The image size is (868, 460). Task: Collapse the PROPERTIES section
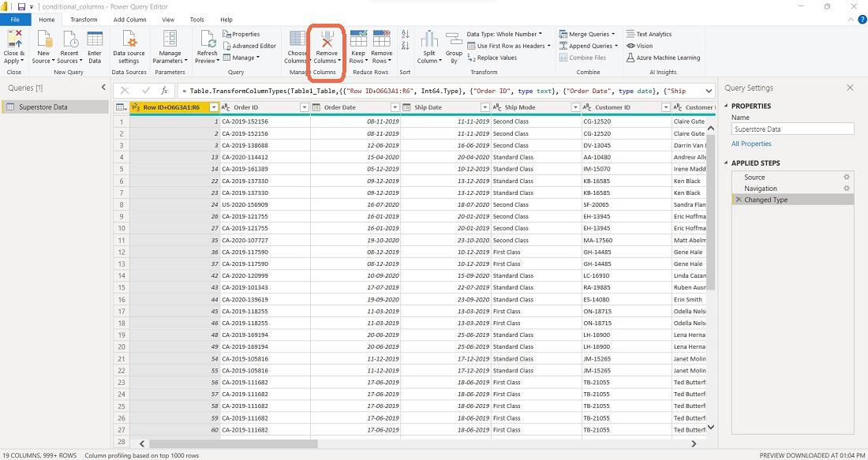(726, 107)
